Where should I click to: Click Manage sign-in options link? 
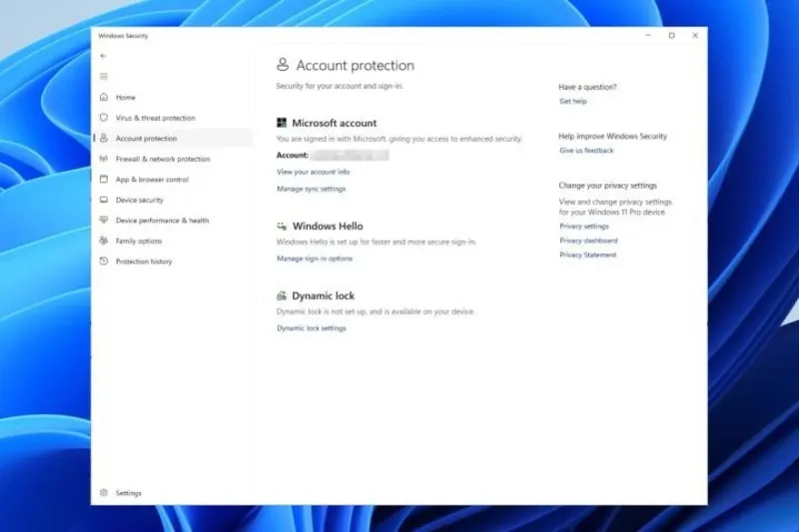tap(315, 259)
